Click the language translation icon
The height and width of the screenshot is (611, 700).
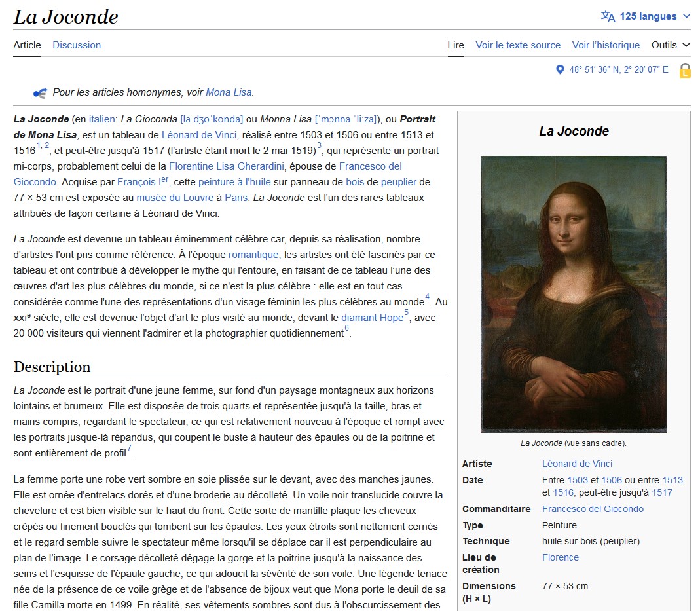click(608, 16)
